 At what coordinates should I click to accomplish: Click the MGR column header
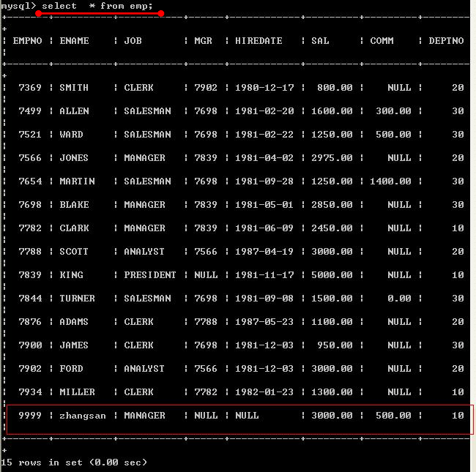point(203,41)
